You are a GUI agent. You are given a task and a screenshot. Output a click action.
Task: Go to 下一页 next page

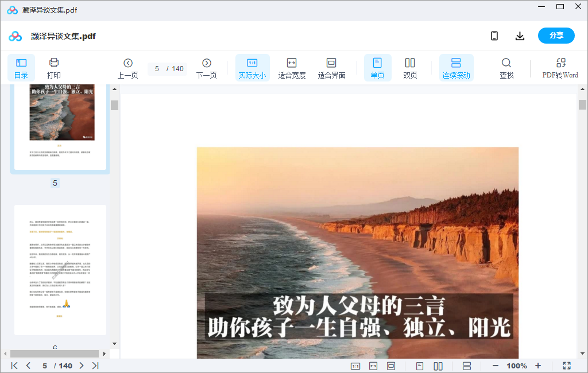tap(206, 67)
